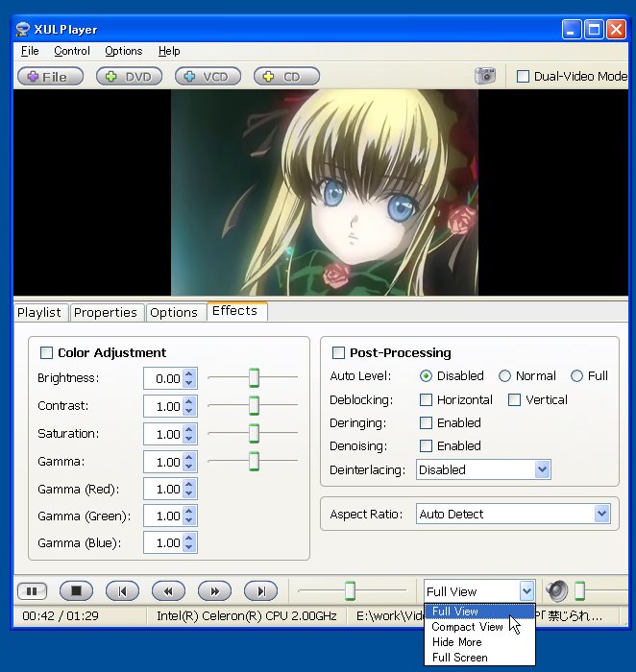Screen dimensions: 636x672
Task: Increase Saturation with up spinner arrow
Action: click(188, 429)
